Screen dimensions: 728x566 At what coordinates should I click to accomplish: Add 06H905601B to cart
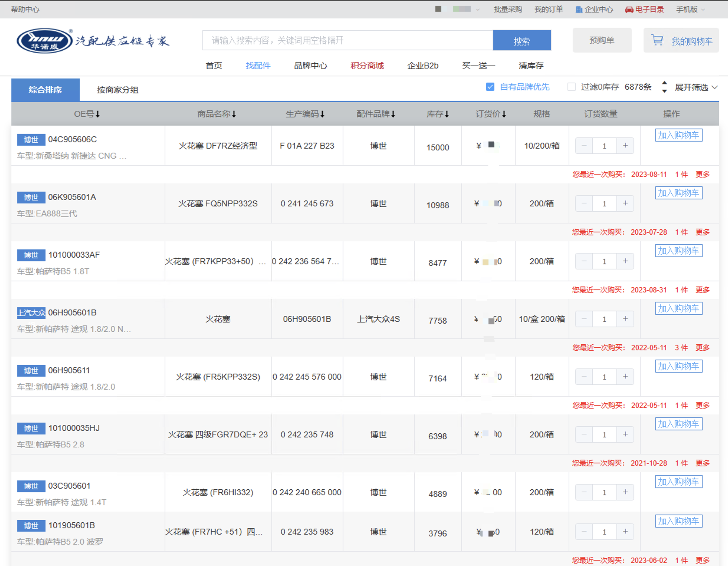(x=678, y=308)
